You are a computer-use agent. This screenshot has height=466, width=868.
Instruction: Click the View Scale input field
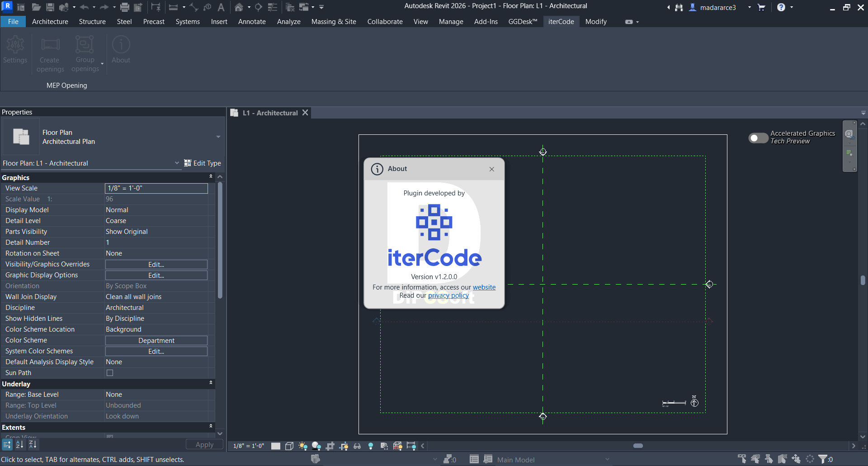156,188
